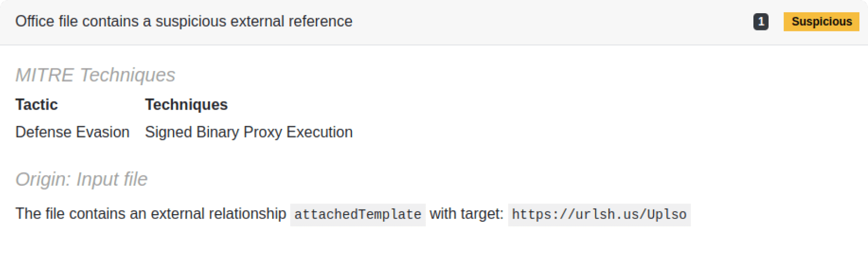The width and height of the screenshot is (868, 274).
Task: Click the count badge showing 1
Action: point(761,22)
